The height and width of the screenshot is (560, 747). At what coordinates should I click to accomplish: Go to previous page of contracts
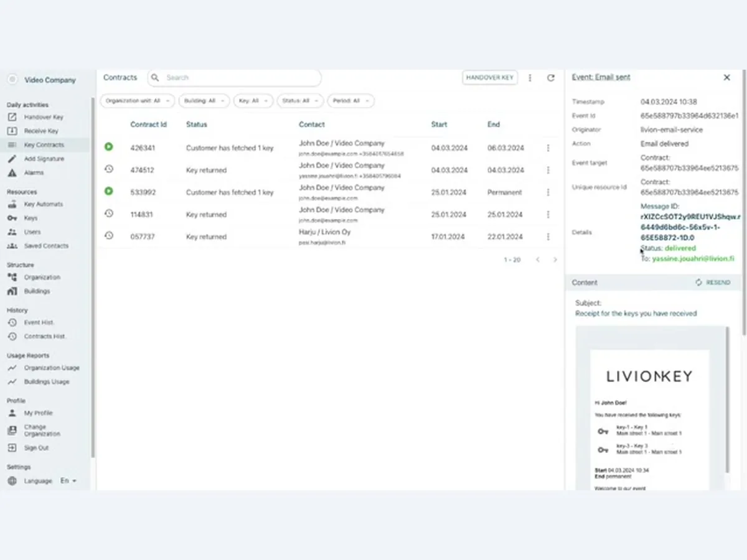pos(538,259)
